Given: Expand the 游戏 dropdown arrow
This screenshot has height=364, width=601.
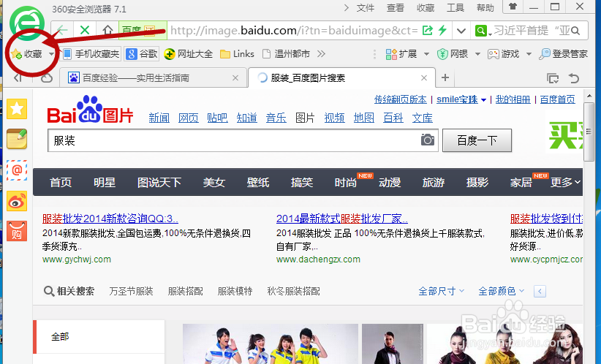Looking at the screenshot, I should tap(529, 54).
